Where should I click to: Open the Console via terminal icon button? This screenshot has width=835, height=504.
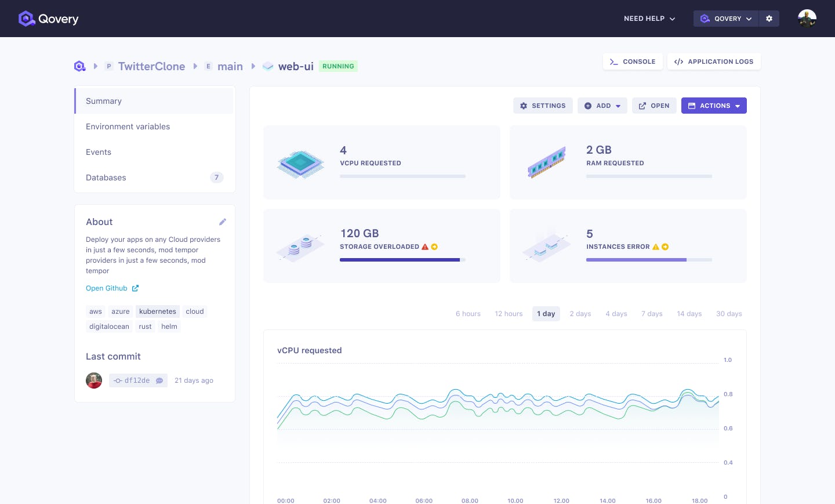pos(614,61)
